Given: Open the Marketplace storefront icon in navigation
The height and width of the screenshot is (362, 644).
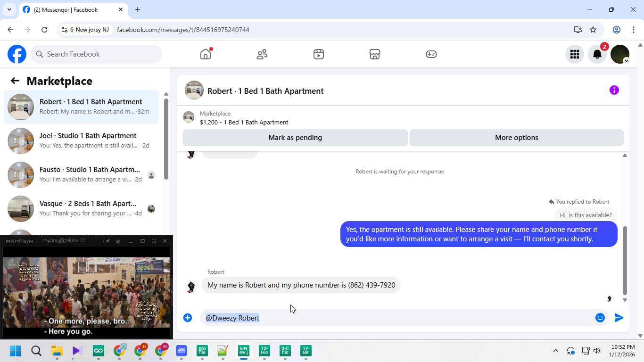Looking at the screenshot, I should click(x=375, y=54).
